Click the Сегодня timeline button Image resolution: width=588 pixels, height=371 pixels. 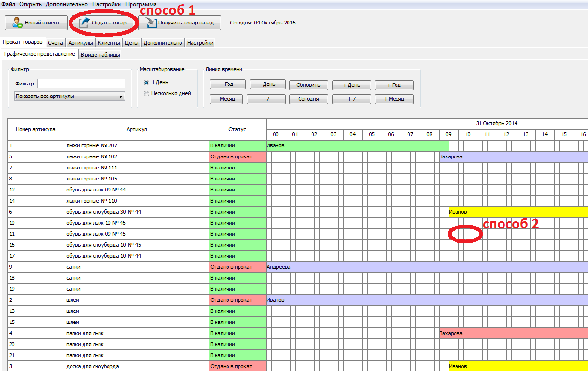click(308, 99)
